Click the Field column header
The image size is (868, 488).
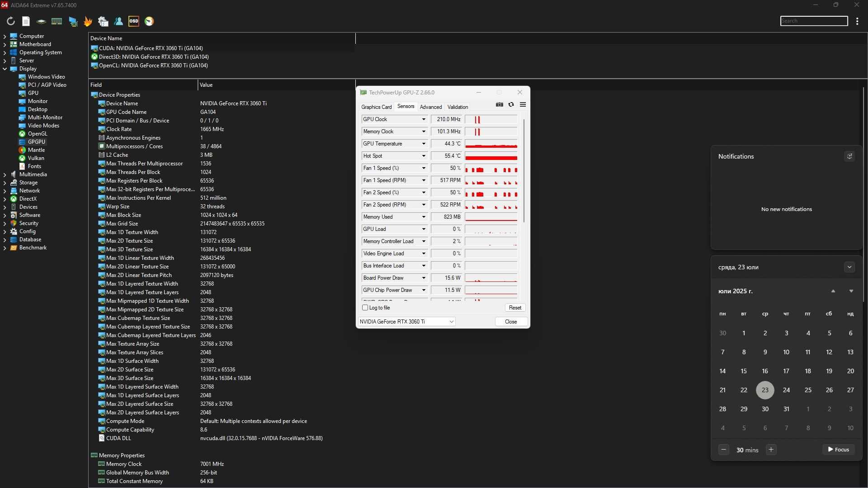tap(143, 85)
